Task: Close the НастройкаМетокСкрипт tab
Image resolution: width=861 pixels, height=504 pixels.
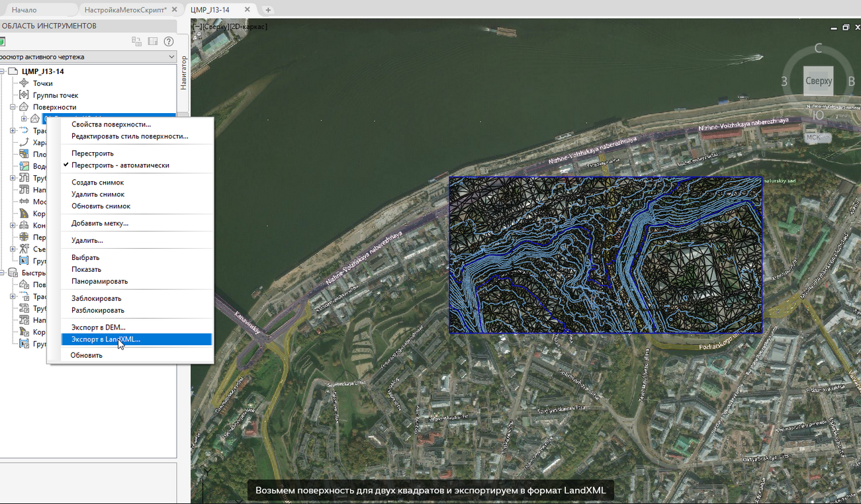Action: pyautogui.click(x=174, y=10)
